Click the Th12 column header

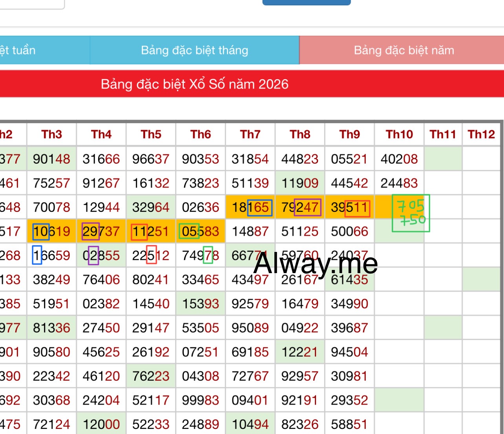coord(481,135)
